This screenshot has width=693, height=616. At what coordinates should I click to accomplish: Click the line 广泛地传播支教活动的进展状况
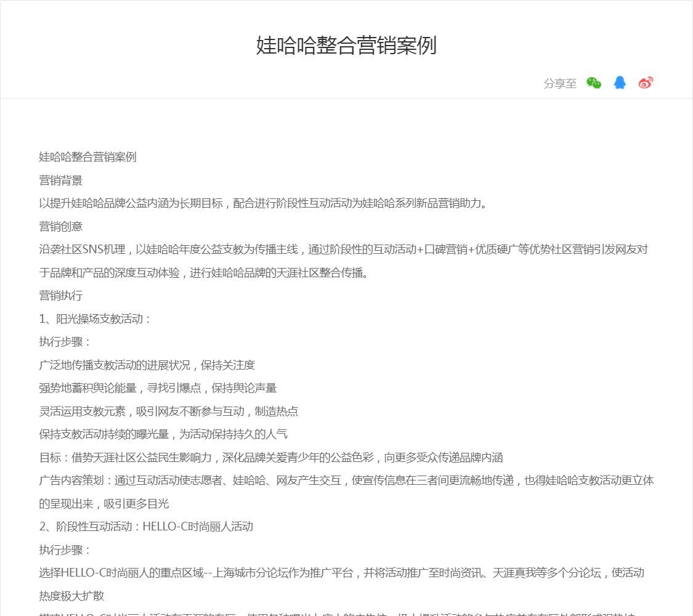tap(147, 365)
